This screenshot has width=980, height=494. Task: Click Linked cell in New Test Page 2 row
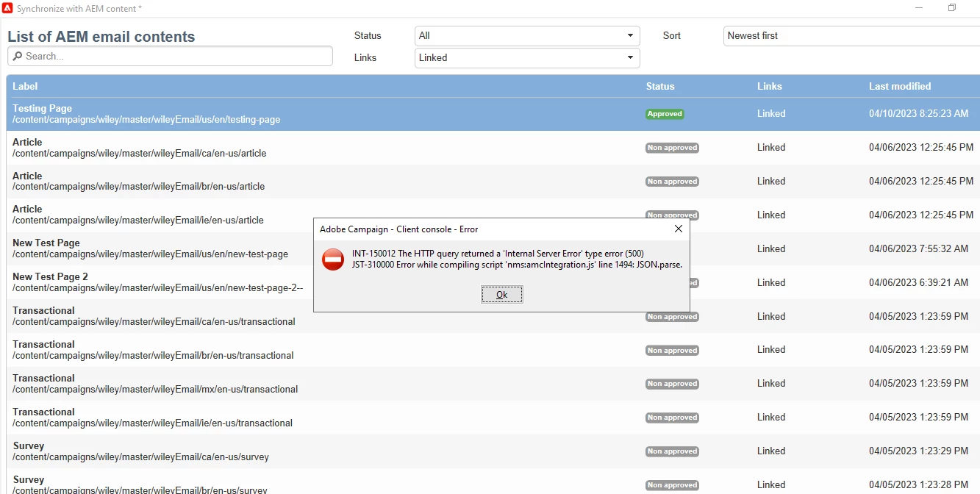pyautogui.click(x=771, y=282)
